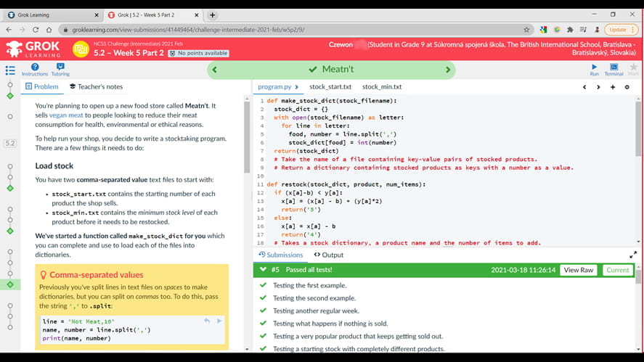Open the course outline list icon

pyautogui.click(x=10, y=70)
